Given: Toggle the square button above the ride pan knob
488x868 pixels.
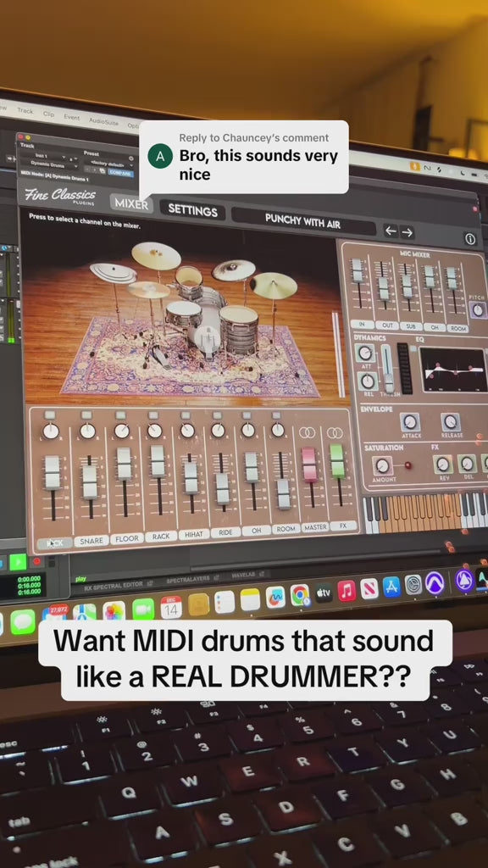Looking at the screenshot, I should click(x=217, y=415).
